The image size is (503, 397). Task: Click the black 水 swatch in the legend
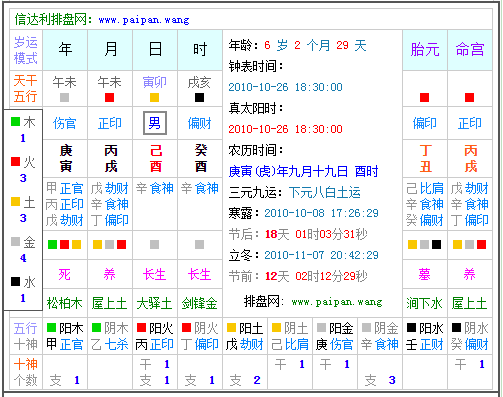point(15,281)
